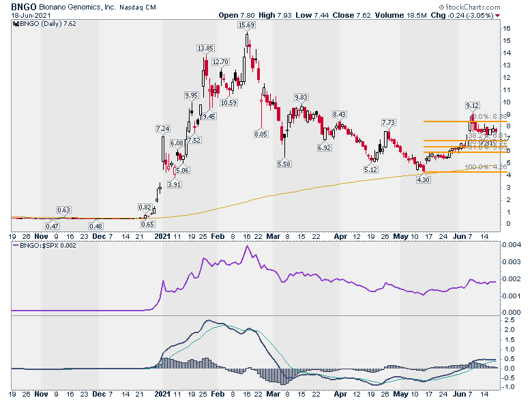Click the 7.73 price label
The image size is (532, 400).
pos(389,123)
